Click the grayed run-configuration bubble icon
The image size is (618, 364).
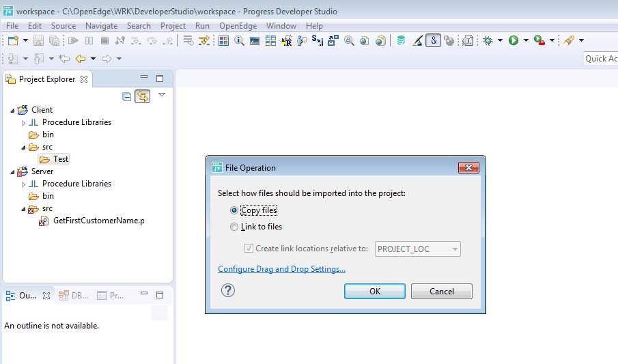(449, 40)
